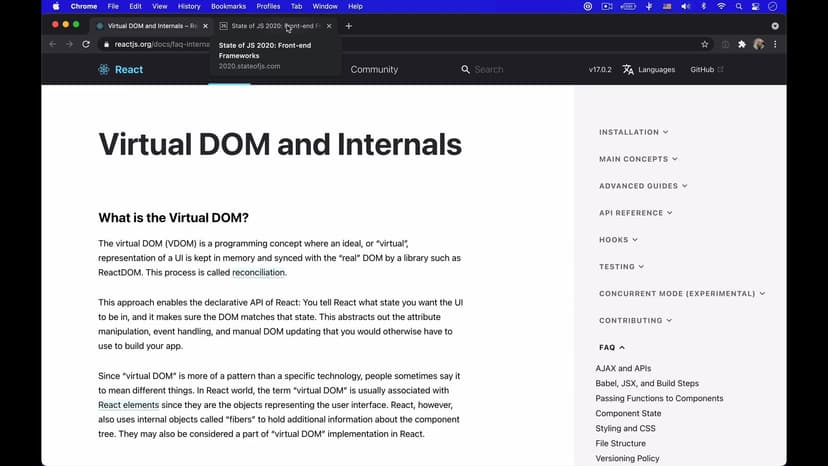Expand the Main Concepts section
Viewport: 828px width, 466px height.
pyautogui.click(x=638, y=159)
